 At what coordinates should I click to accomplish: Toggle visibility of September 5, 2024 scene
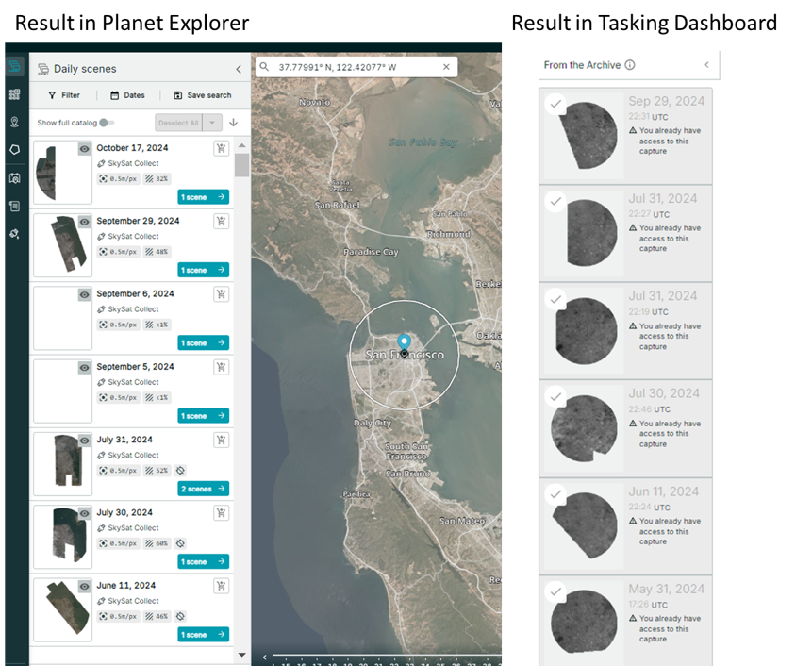coord(84,368)
